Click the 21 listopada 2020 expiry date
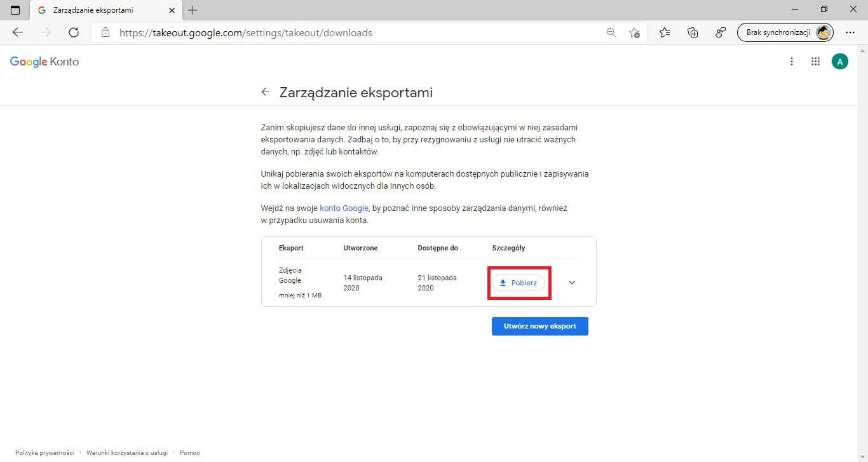This screenshot has width=868, height=462. tap(437, 283)
